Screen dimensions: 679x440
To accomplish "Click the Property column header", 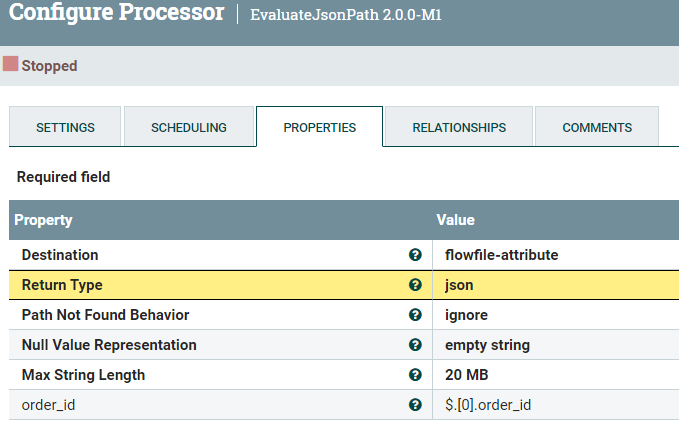I will [43, 220].
